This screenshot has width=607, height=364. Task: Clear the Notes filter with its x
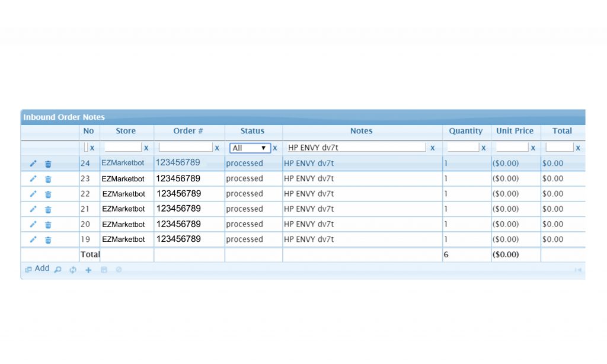point(432,148)
